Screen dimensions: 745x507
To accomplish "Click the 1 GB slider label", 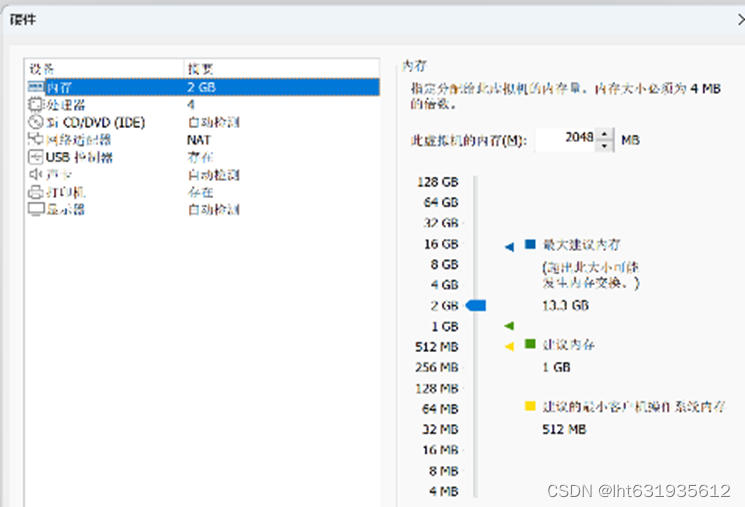I will coord(444,326).
